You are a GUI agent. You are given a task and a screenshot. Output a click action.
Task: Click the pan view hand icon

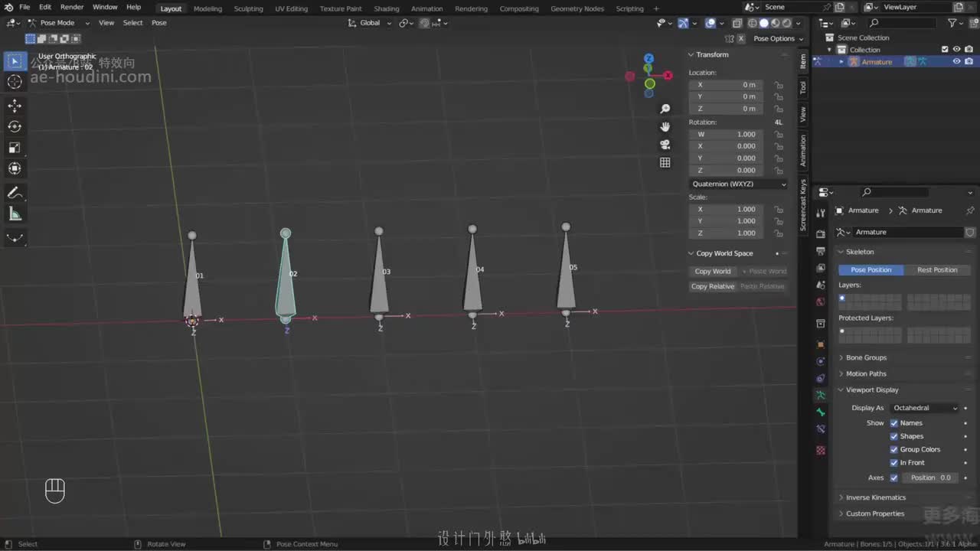665,126
